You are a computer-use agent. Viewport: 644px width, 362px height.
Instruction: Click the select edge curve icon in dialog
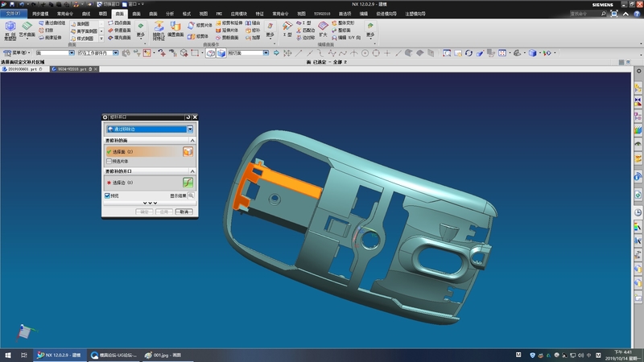point(188,183)
